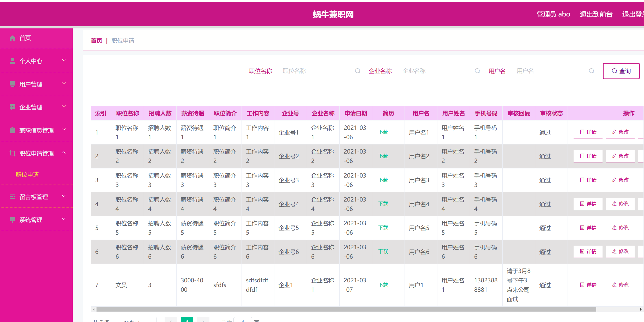Viewport: 644px width, 322px height.
Task: Open the 兼职信息管理 menu item
Action: tap(37, 130)
